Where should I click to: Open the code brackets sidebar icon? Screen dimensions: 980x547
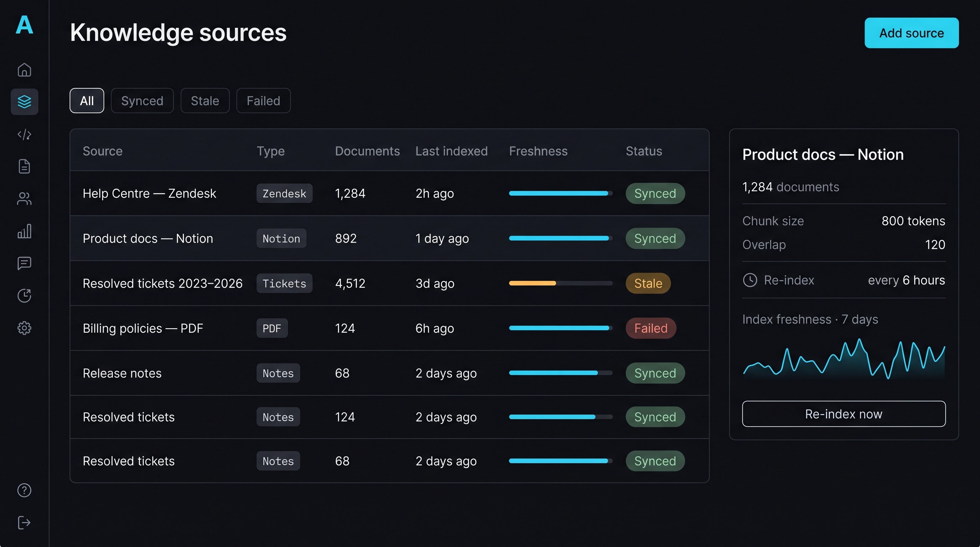coord(24,134)
